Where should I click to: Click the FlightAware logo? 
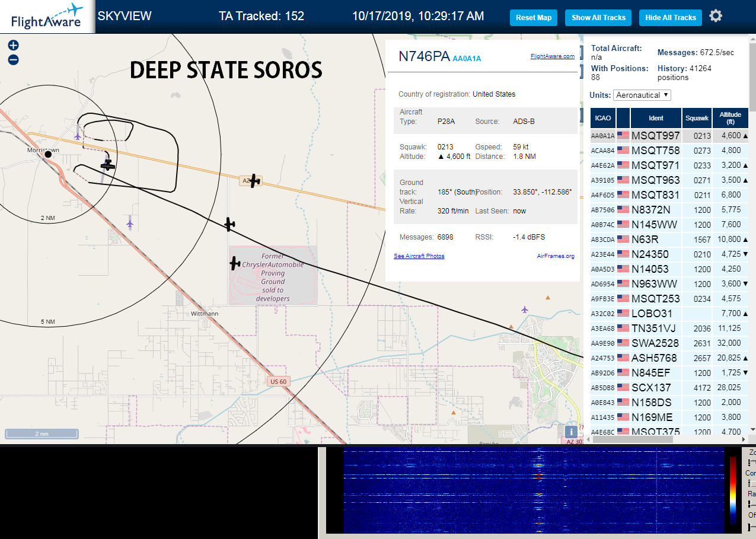(47, 17)
